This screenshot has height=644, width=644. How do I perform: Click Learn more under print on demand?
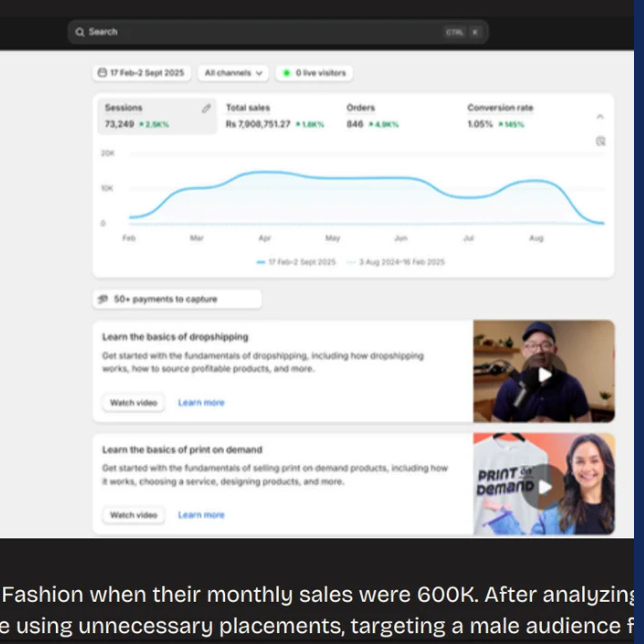(201, 515)
